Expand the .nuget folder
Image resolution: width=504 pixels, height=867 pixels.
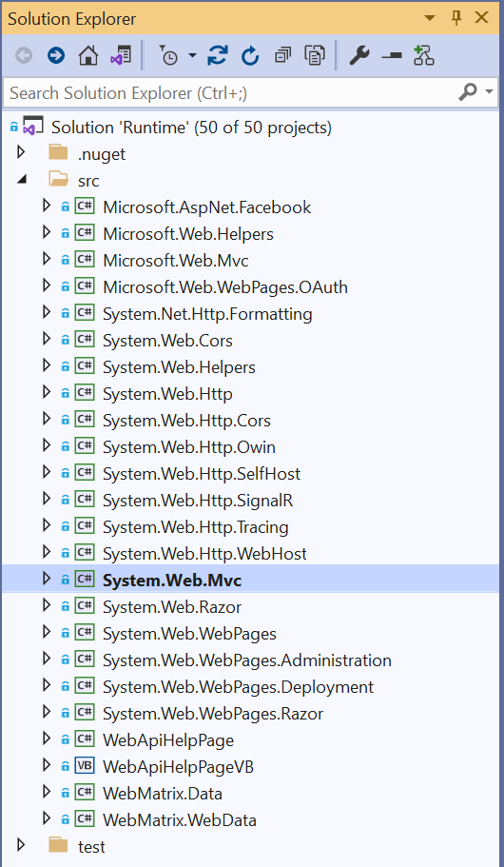tap(21, 152)
